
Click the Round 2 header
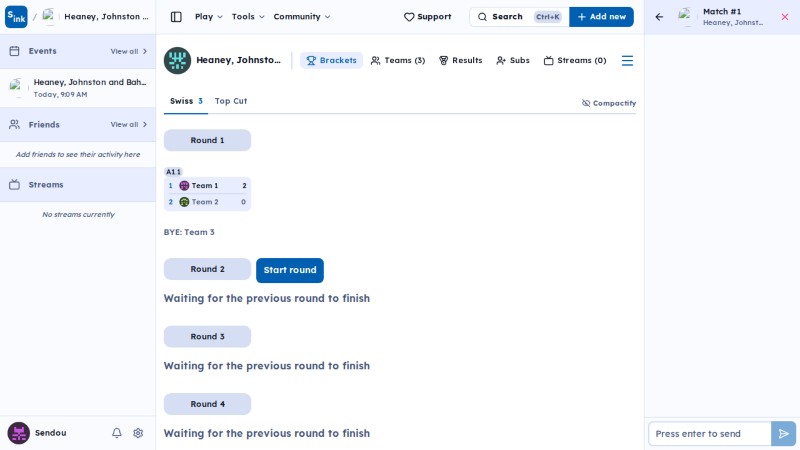pos(207,269)
